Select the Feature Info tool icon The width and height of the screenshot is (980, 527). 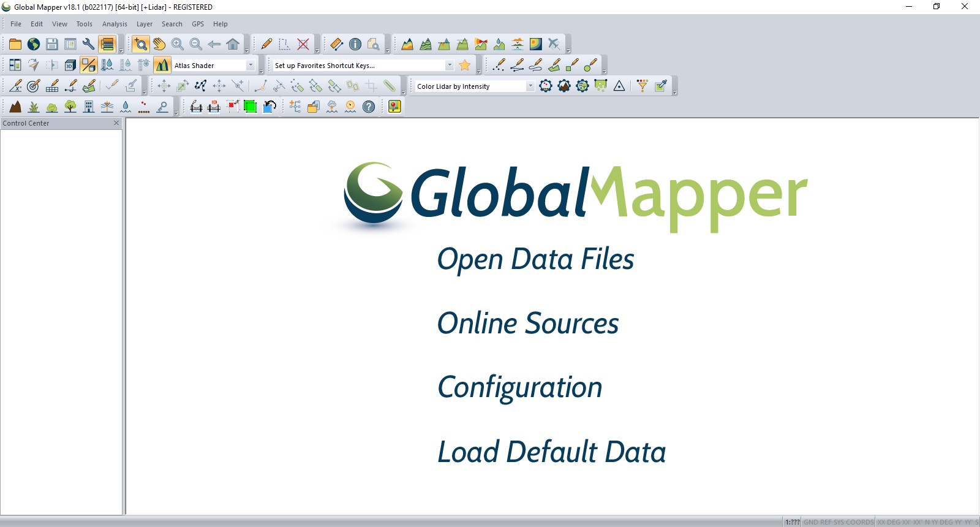point(355,44)
